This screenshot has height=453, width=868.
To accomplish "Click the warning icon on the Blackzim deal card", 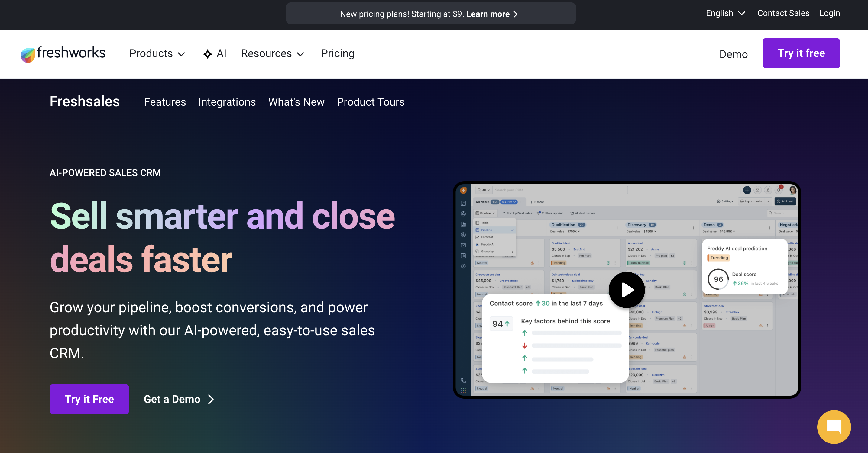I will pyautogui.click(x=684, y=388).
